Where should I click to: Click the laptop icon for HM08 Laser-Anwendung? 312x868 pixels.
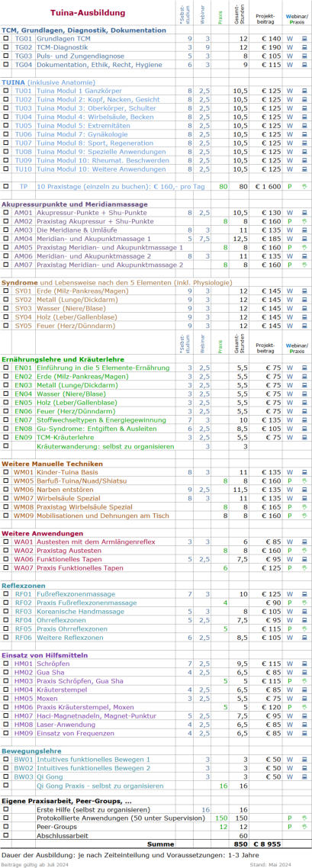point(304,724)
